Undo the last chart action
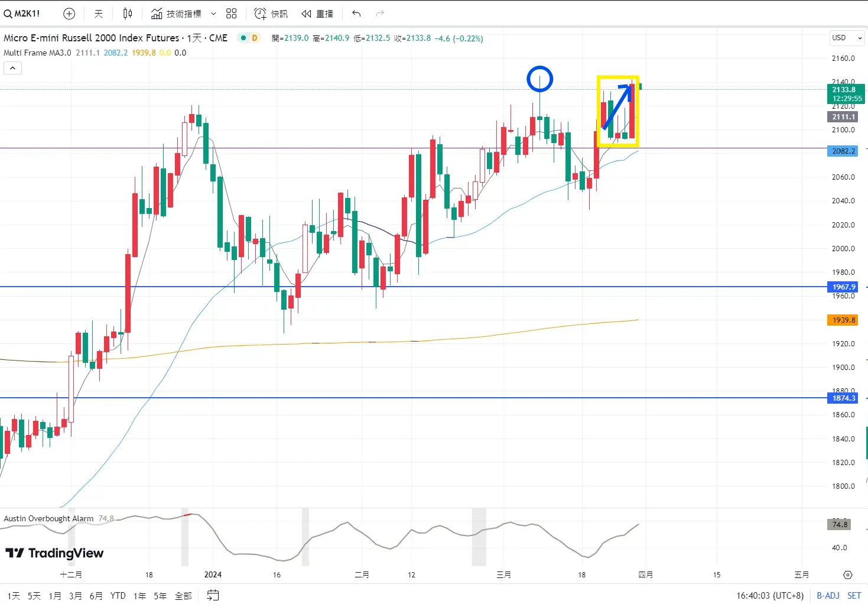Screen dimensions: 868x604 pyautogui.click(x=356, y=14)
